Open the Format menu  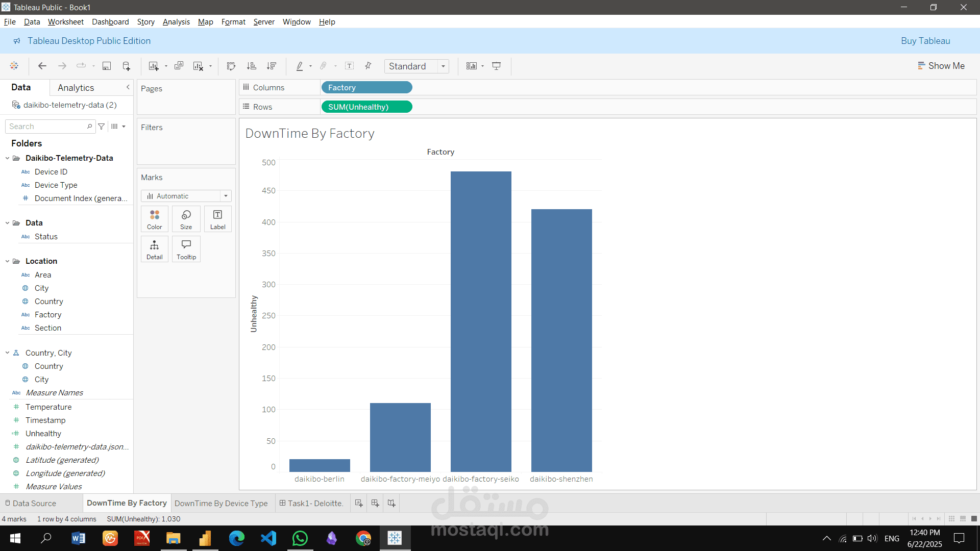tap(233, 22)
